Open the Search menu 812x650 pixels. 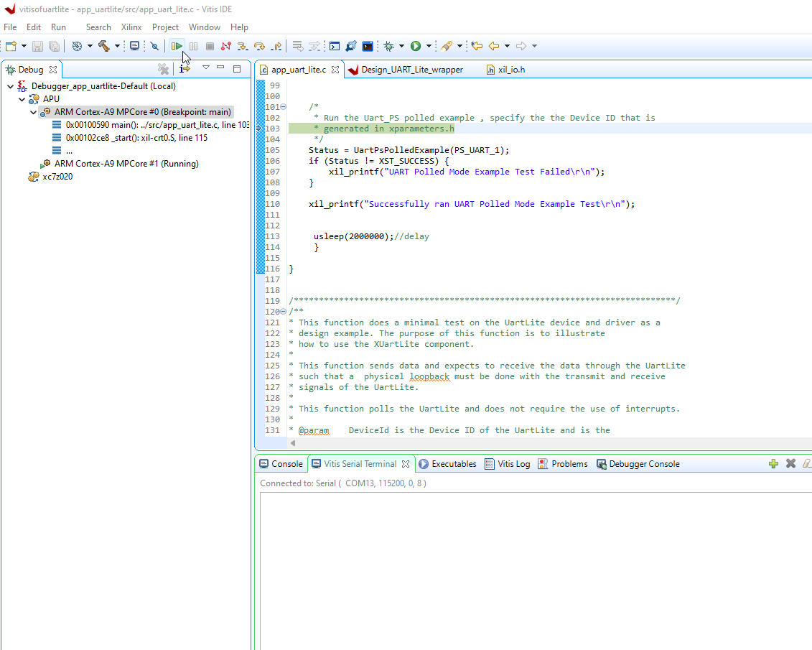[98, 27]
